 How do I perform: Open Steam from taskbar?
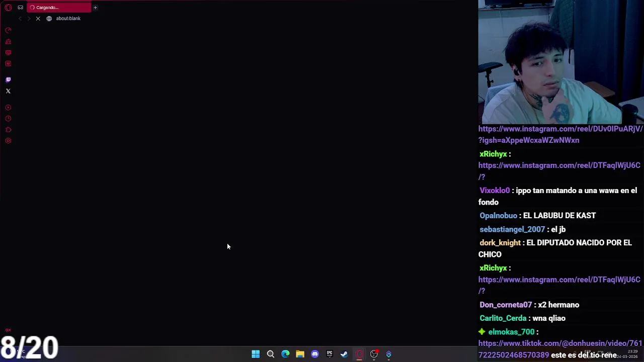[344, 354]
